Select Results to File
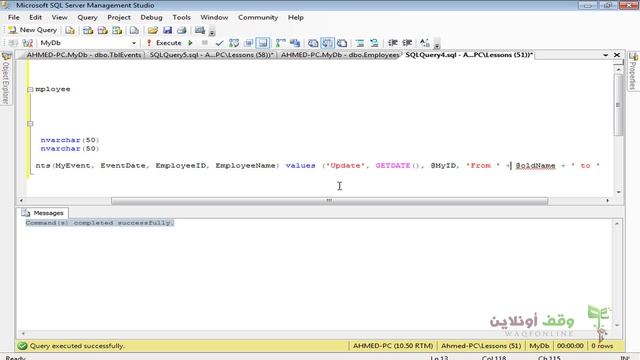Image resolution: width=640 pixels, height=360 pixels. point(342,43)
